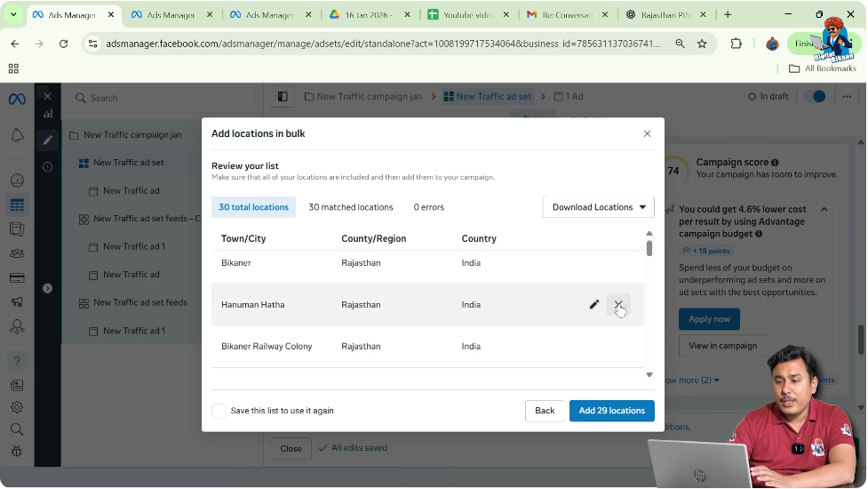This screenshot has height=489, width=868.
Task: Open browser zoom magnifier in address bar
Action: coord(680,44)
